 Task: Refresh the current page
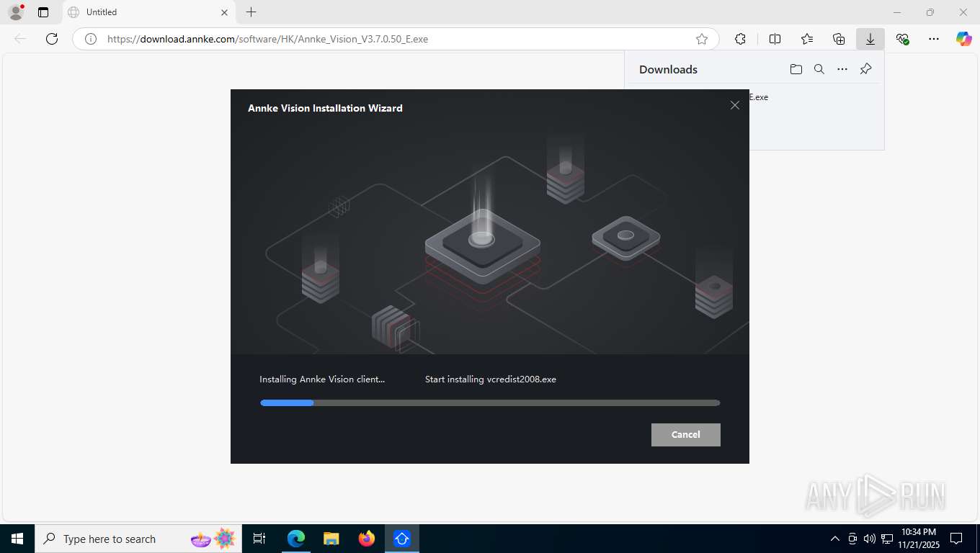(52, 39)
